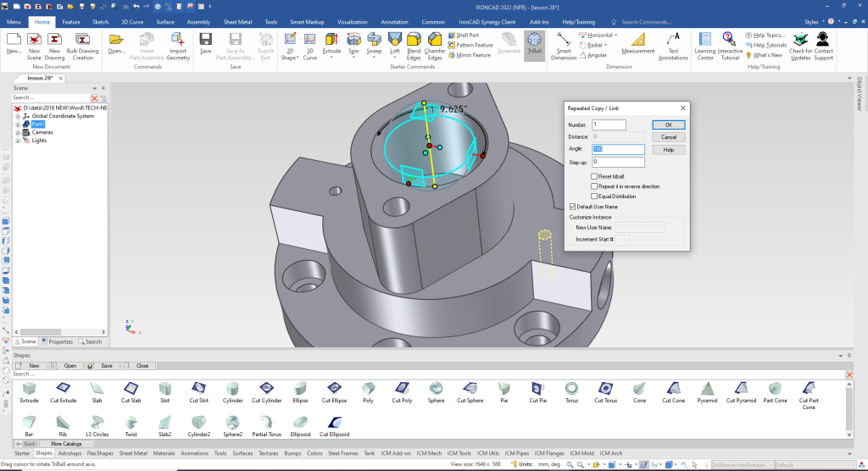Enable the Reset triball checkbox
This screenshot has width=868, height=471.
click(x=594, y=176)
